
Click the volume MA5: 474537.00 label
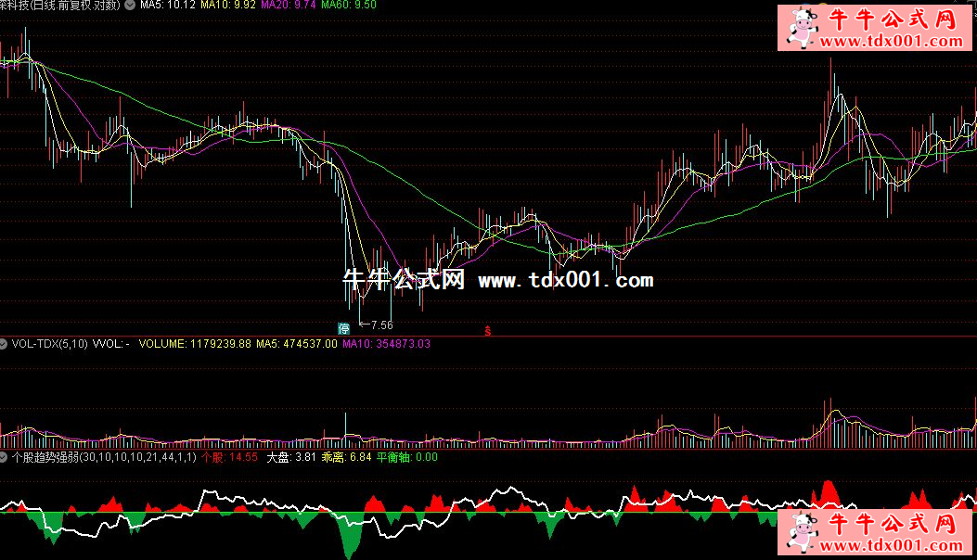click(297, 344)
